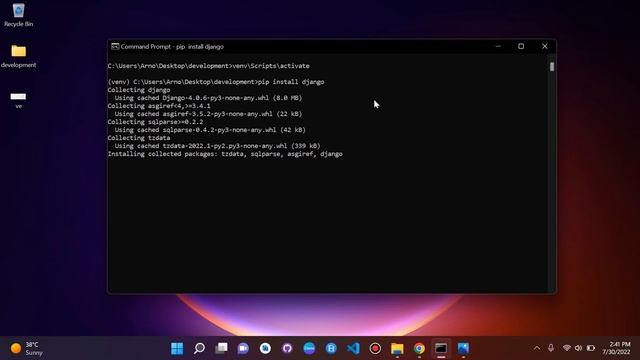Open the weather widget showing 38°C Sunny
The height and width of the screenshot is (360, 640).
27,348
